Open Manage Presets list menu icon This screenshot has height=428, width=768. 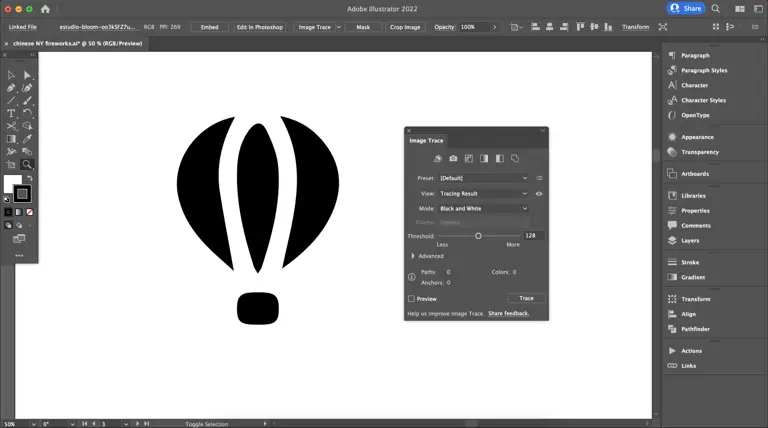point(539,178)
